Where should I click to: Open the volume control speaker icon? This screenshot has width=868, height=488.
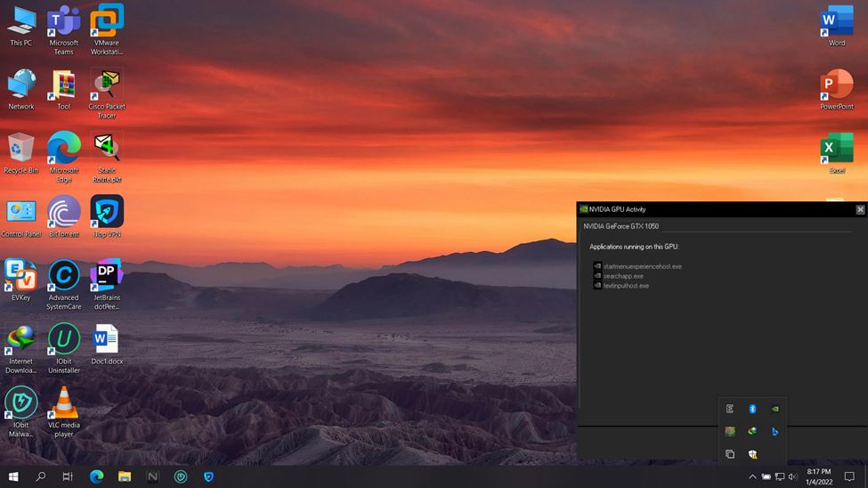(792, 477)
